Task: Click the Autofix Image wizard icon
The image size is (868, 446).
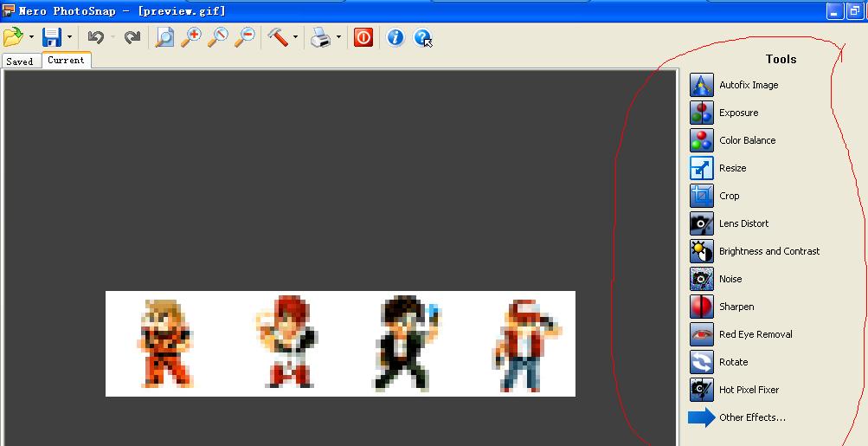Action: (701, 85)
